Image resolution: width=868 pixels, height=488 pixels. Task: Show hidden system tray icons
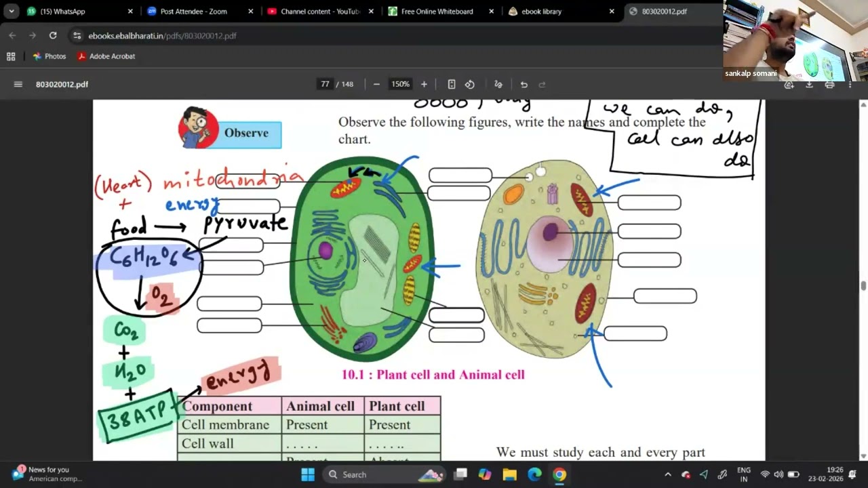point(667,474)
